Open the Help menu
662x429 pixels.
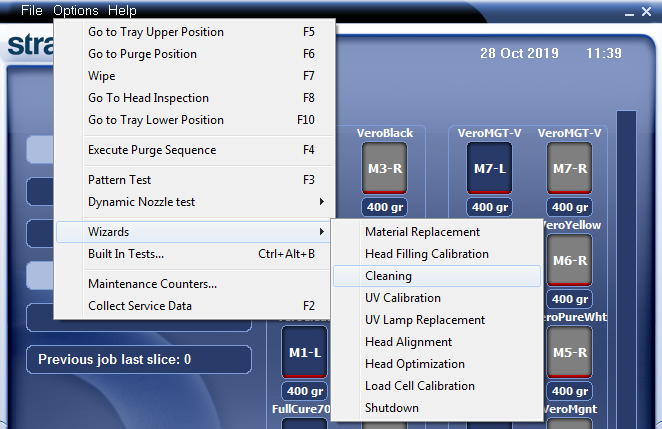pos(122,11)
